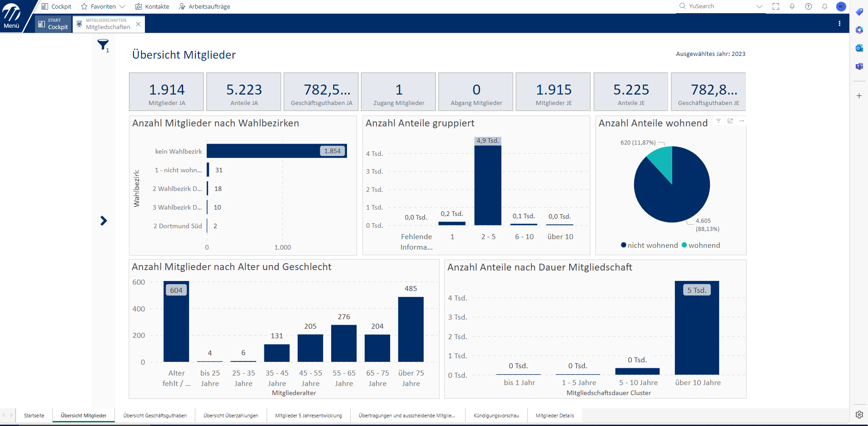Open the three-dot menu in blue bar
This screenshot has height=426, width=868.
tap(839, 24)
